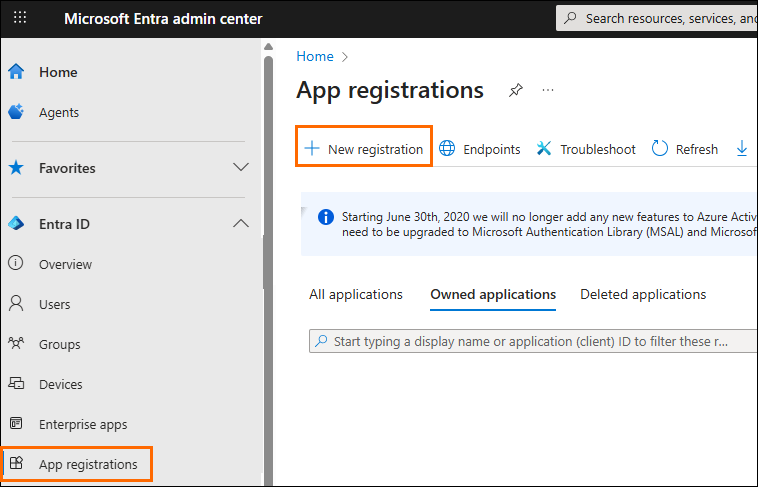The width and height of the screenshot is (758, 487).
Task: Open the app launcher waffle grid
Action: pos(20,18)
